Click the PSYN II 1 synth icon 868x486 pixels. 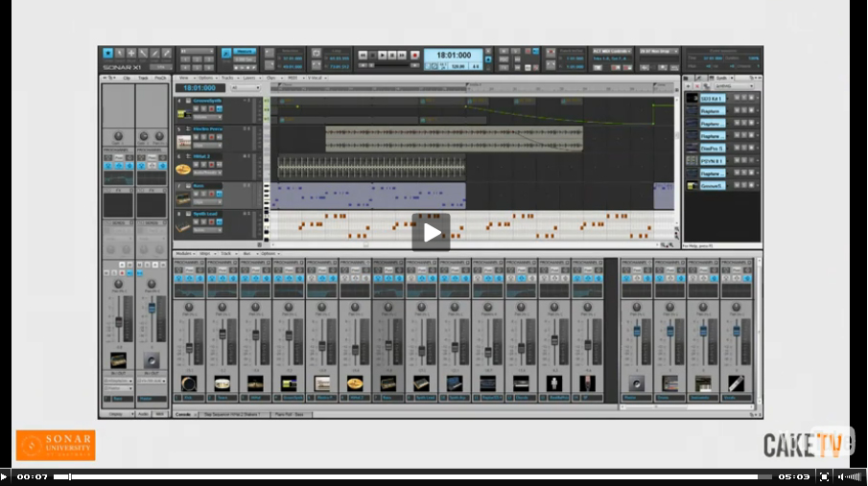(692, 160)
